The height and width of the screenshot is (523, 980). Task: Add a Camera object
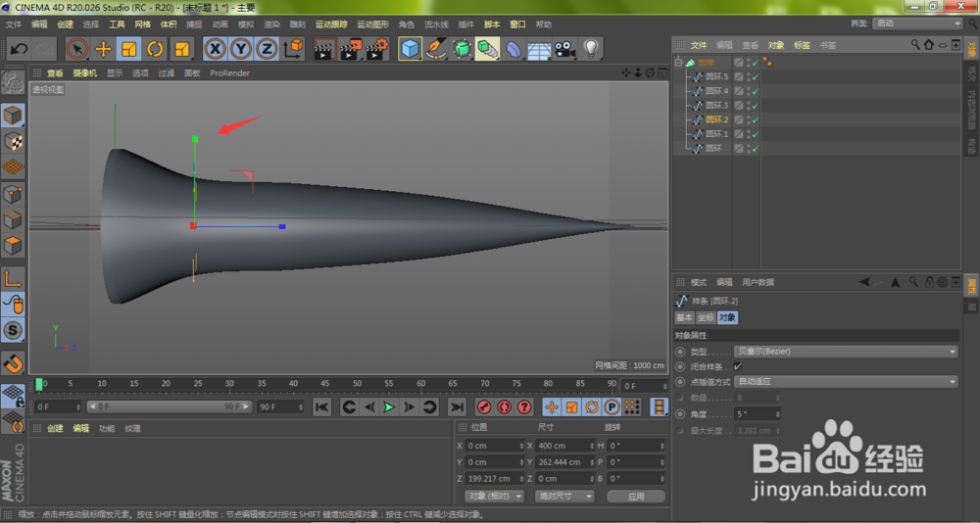pyautogui.click(x=565, y=49)
